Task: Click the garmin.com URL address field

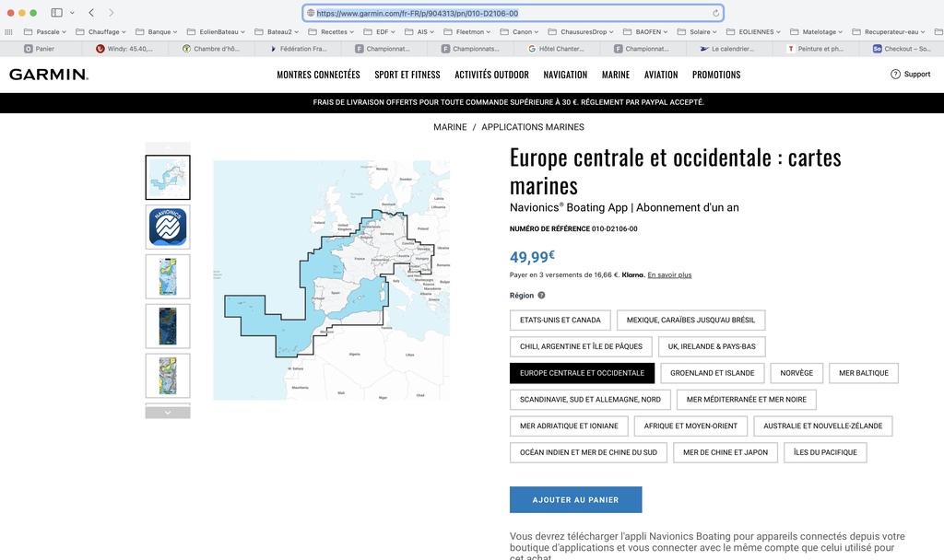Action: click(513, 13)
